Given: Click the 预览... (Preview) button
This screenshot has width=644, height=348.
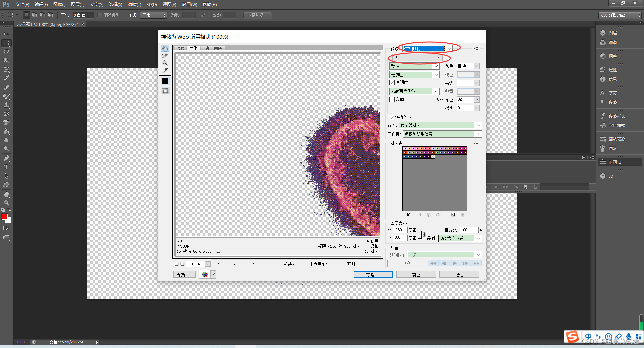Looking at the screenshot, I should [x=184, y=274].
